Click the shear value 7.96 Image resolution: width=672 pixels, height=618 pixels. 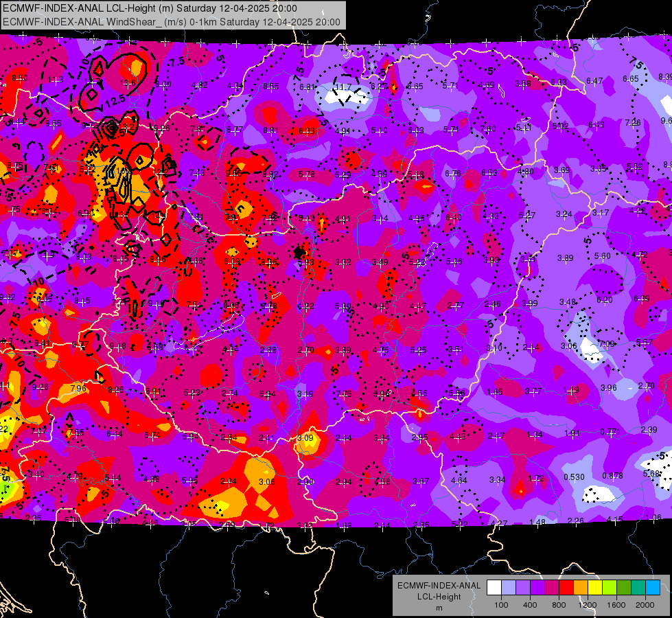click(78, 388)
